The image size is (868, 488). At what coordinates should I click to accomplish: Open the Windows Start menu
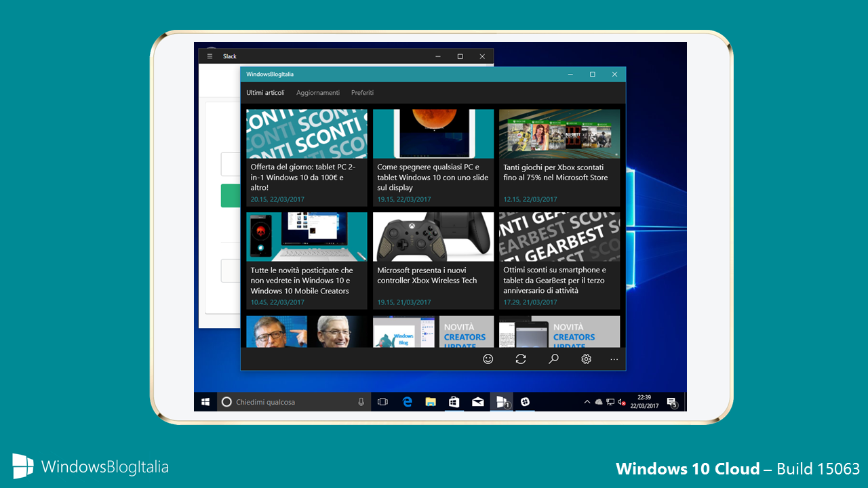[x=205, y=402]
